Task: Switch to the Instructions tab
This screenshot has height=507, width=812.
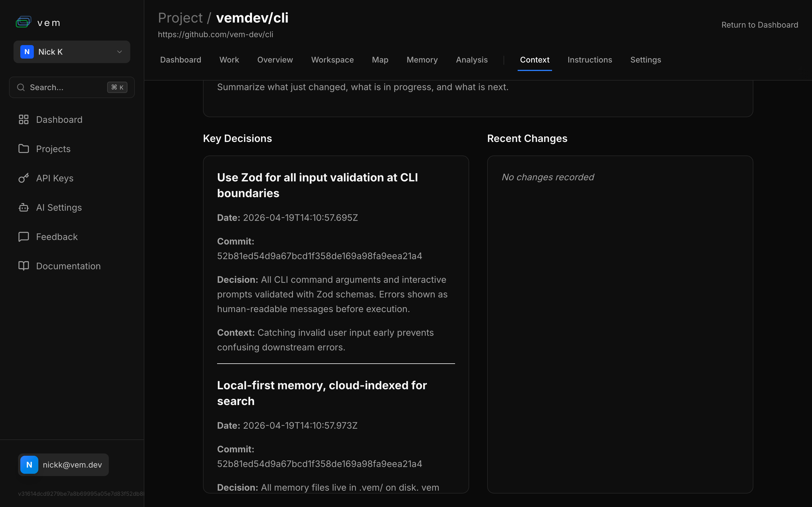Action: click(590, 60)
